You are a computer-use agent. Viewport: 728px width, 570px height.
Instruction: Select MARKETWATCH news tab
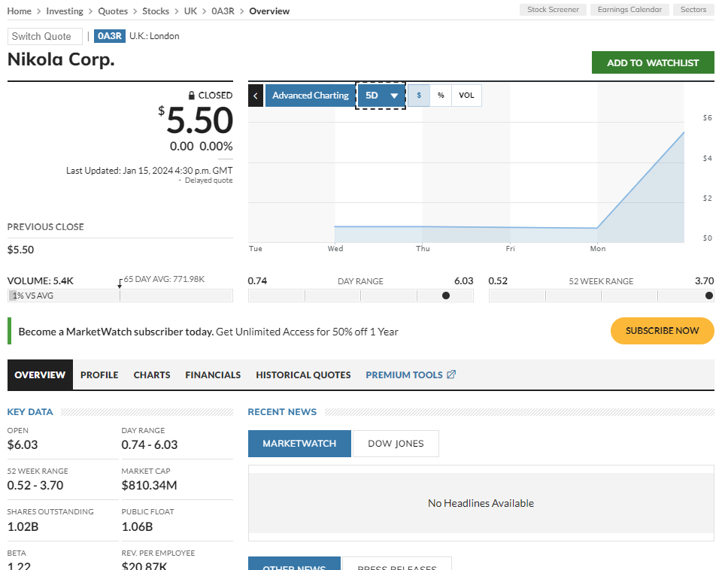(x=299, y=444)
